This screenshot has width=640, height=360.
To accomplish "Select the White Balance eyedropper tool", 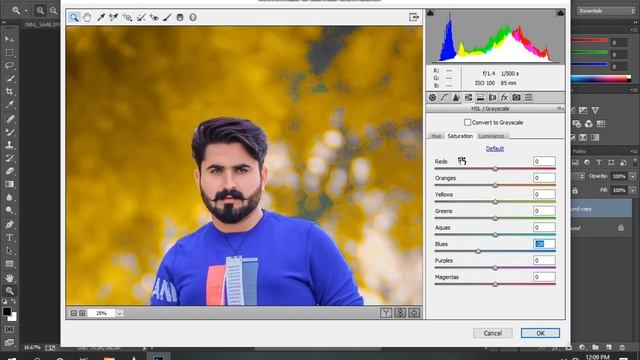I will (101, 17).
